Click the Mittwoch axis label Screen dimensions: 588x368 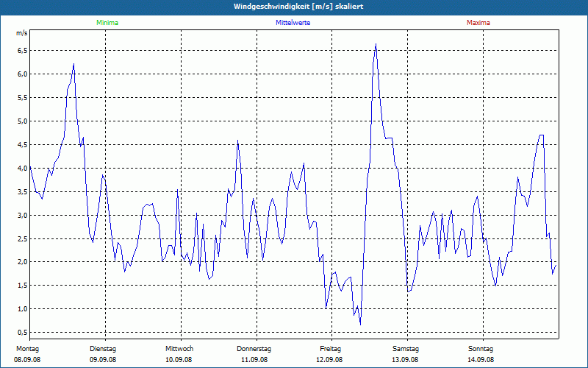(x=179, y=349)
